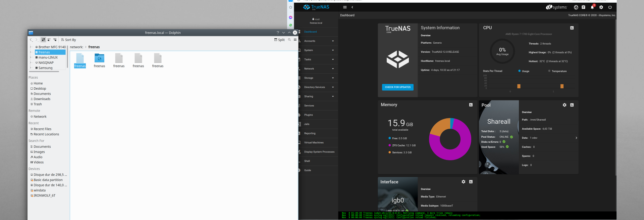This screenshot has width=644, height=220.
Task: Search for Audio in Dolphin sidebar
Action: click(x=37, y=157)
